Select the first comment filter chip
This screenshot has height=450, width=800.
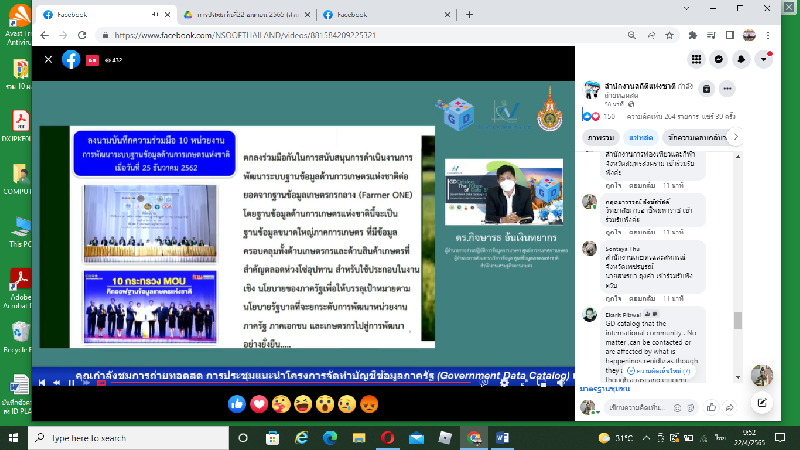click(x=601, y=137)
